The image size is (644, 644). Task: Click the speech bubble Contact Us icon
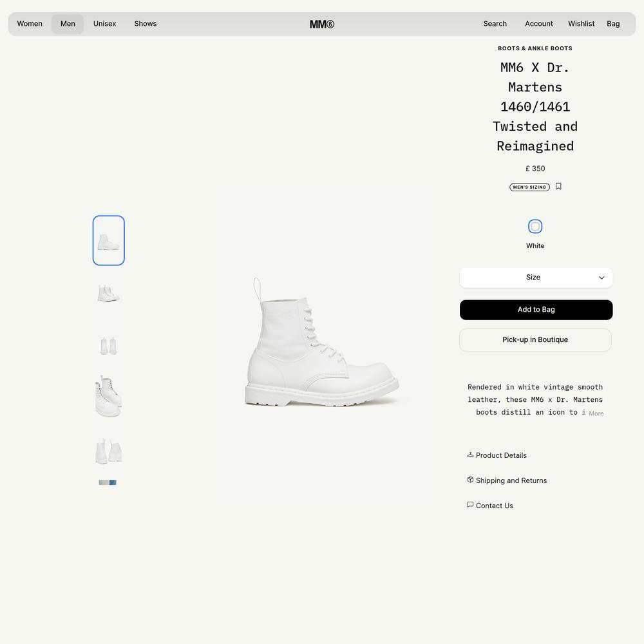[470, 505]
